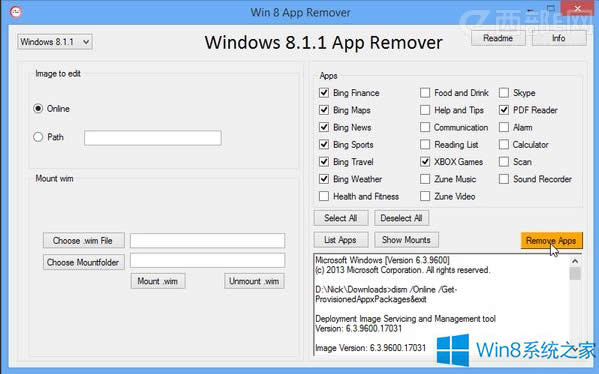Check the Zune Video checkbox
599x374 pixels.
(425, 196)
